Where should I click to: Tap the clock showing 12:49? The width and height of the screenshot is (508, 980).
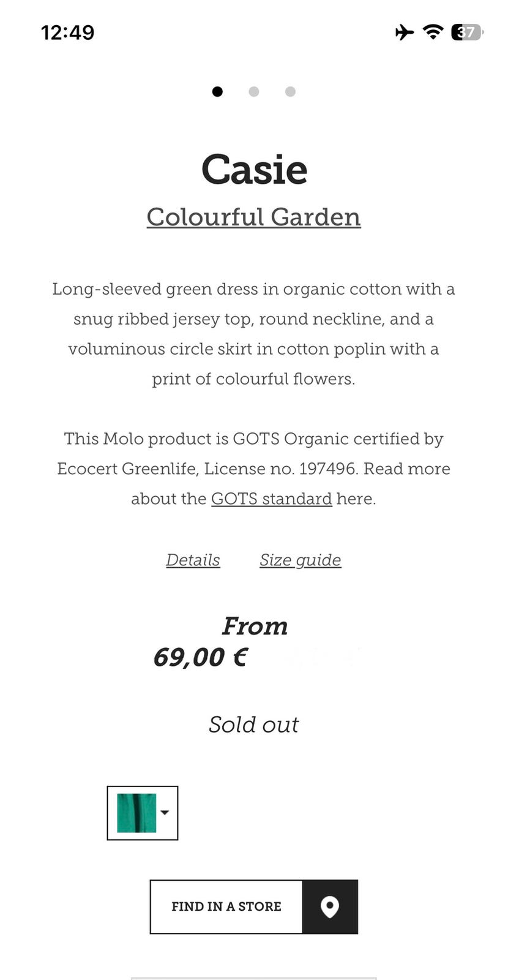[x=67, y=32]
